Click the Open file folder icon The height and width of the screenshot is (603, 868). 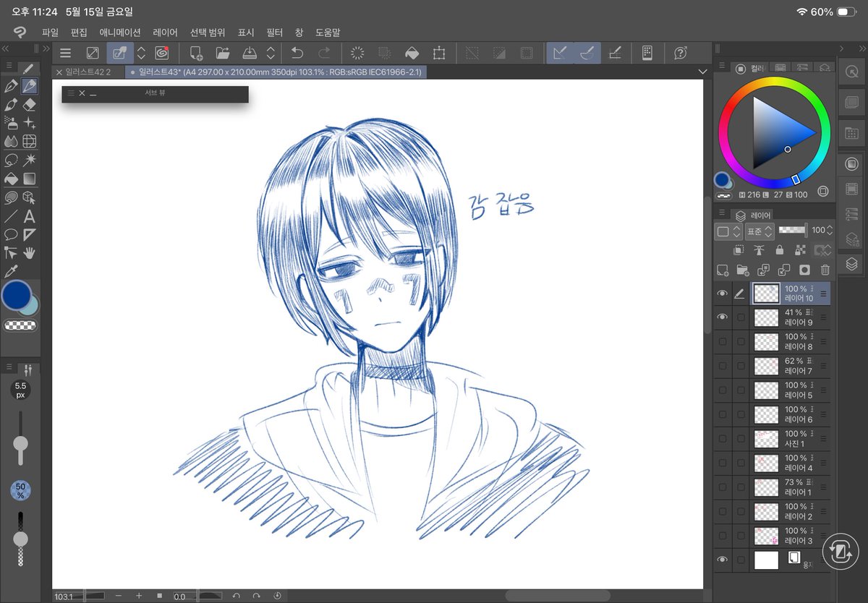coord(223,53)
